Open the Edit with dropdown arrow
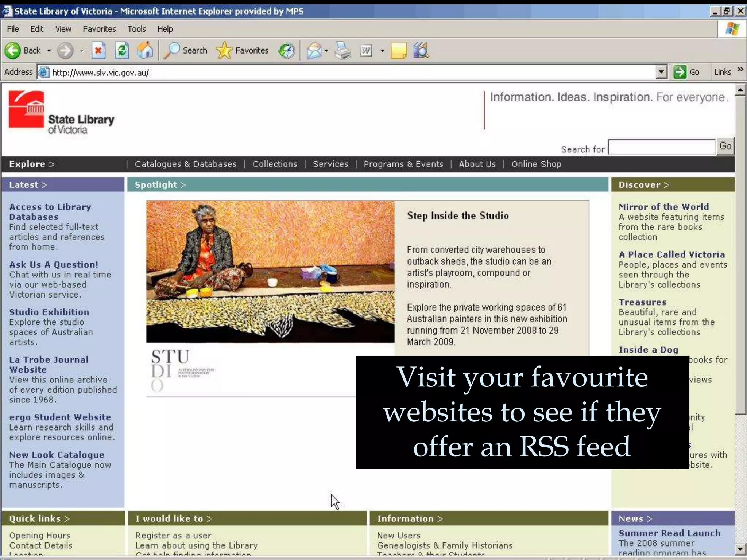This screenshot has height=560, width=747. coord(382,51)
